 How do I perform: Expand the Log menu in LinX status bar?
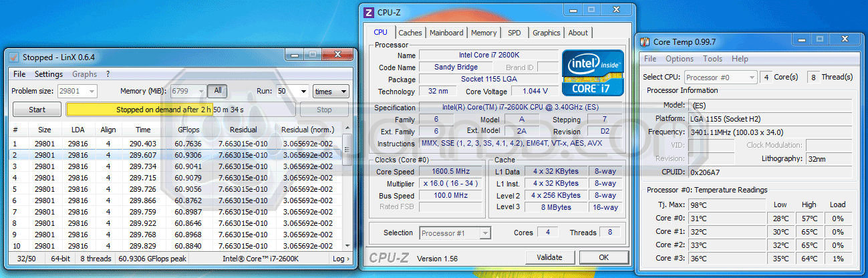[340, 259]
